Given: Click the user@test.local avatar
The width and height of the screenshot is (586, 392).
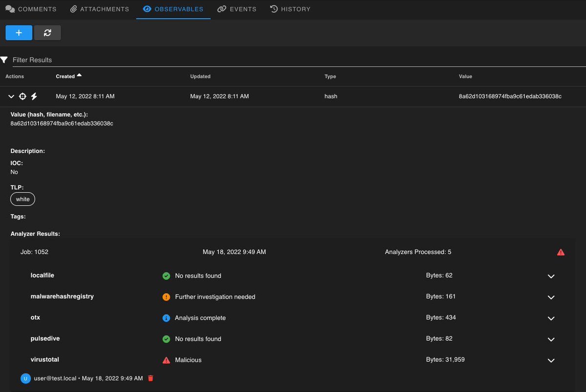Looking at the screenshot, I should [x=25, y=378].
